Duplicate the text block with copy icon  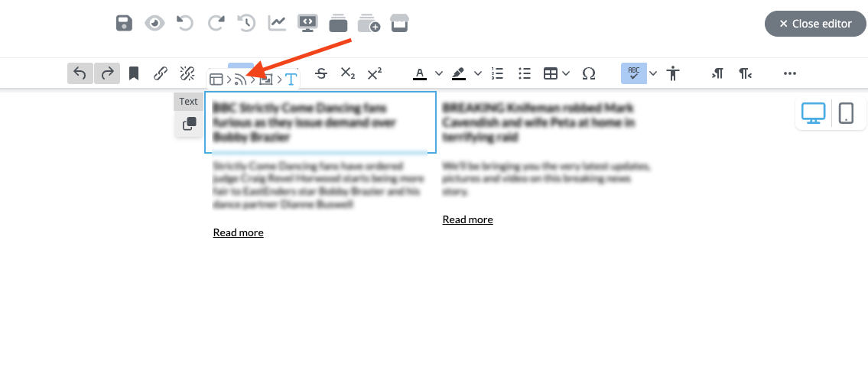click(190, 124)
